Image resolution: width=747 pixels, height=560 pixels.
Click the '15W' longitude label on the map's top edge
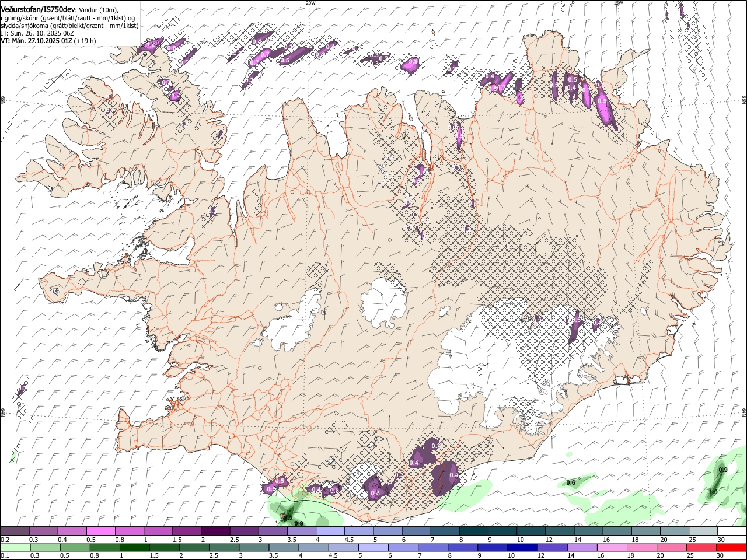tap(618, 3)
